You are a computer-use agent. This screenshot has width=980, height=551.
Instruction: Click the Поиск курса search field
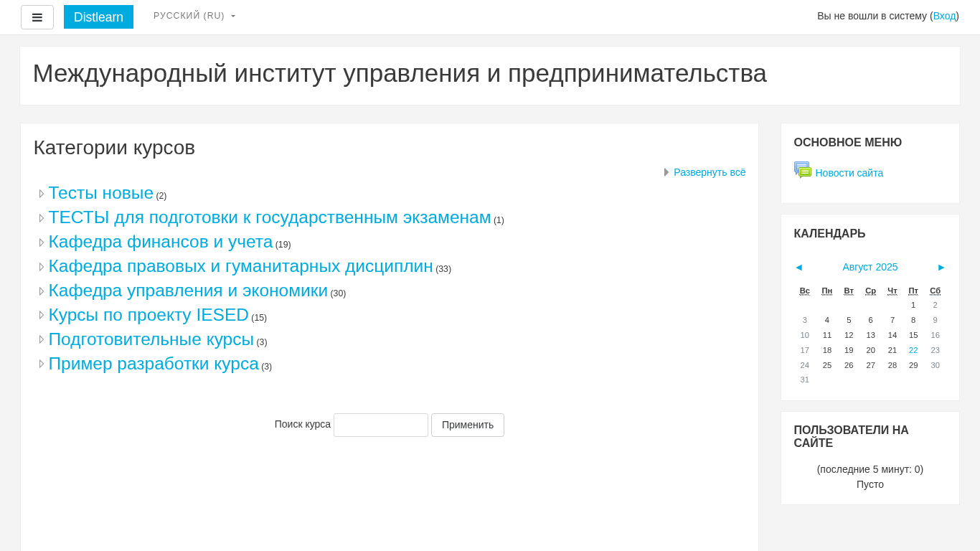(381, 425)
